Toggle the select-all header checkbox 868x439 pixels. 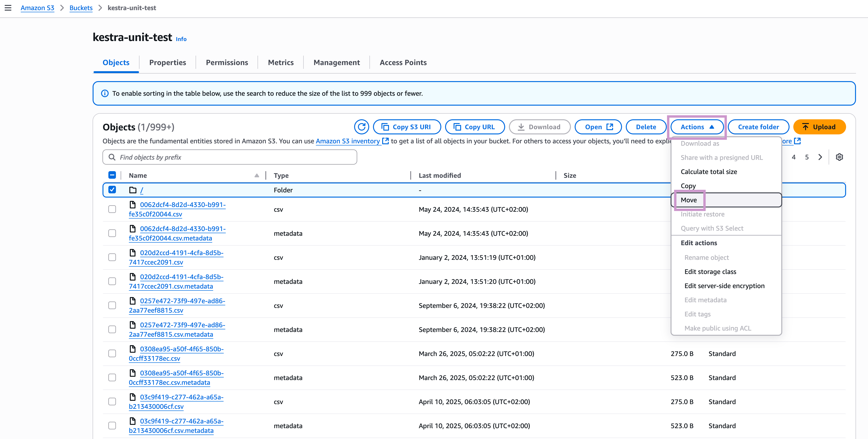(112, 175)
